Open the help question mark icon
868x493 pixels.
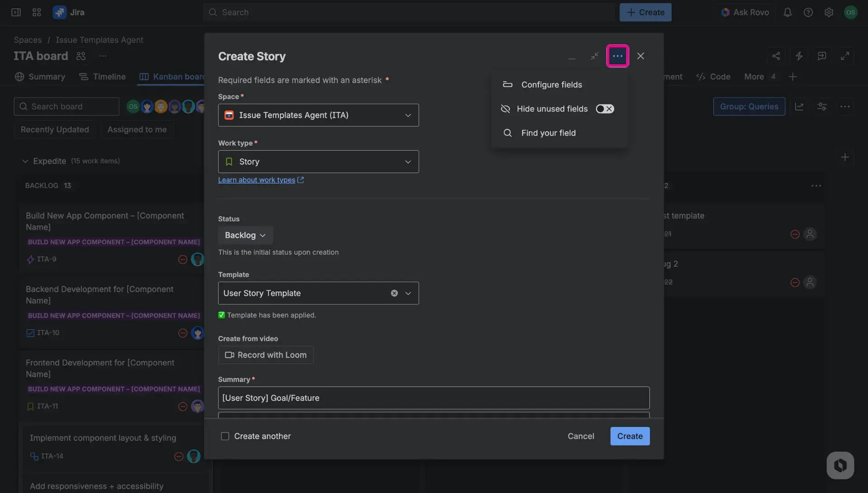tap(808, 12)
